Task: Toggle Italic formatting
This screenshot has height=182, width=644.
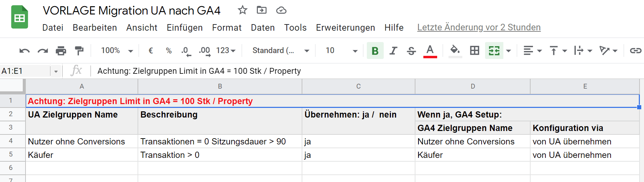Action: point(393,51)
